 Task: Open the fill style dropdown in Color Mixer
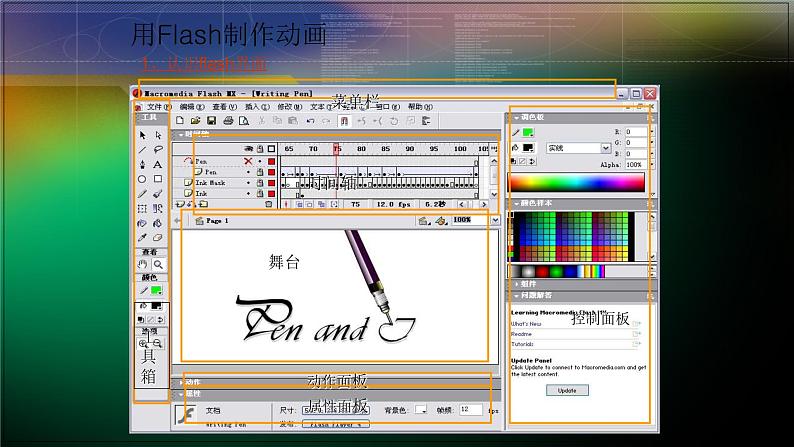[606, 148]
